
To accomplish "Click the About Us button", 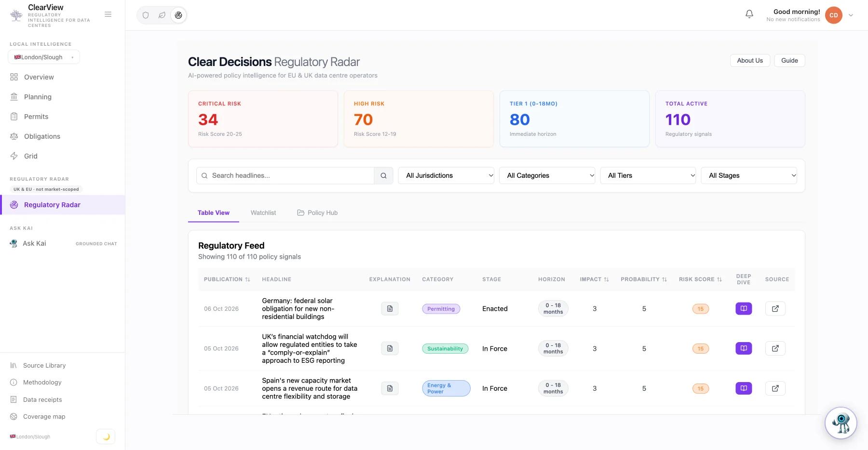I will pos(750,60).
